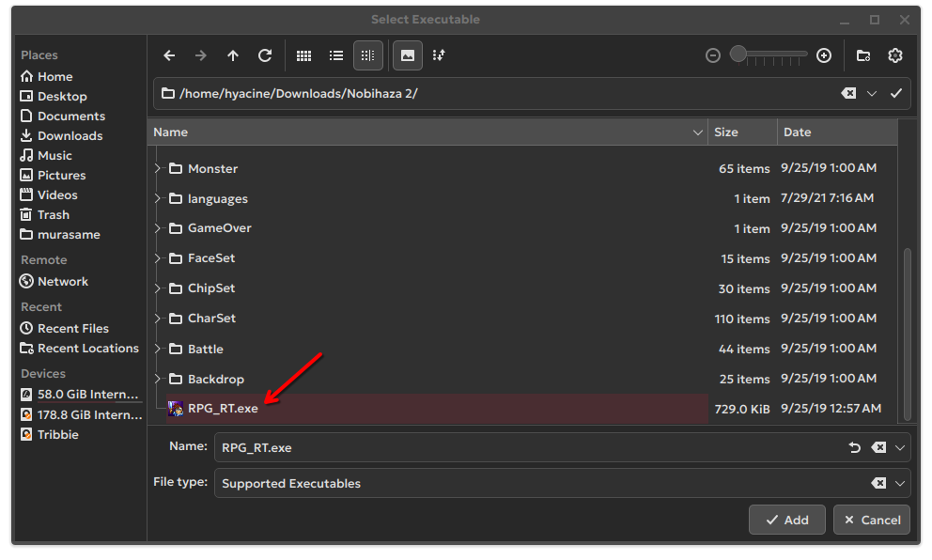Screen dimensions: 932x560
Task: Toggle the detailed tree view mode
Action: (x=367, y=55)
